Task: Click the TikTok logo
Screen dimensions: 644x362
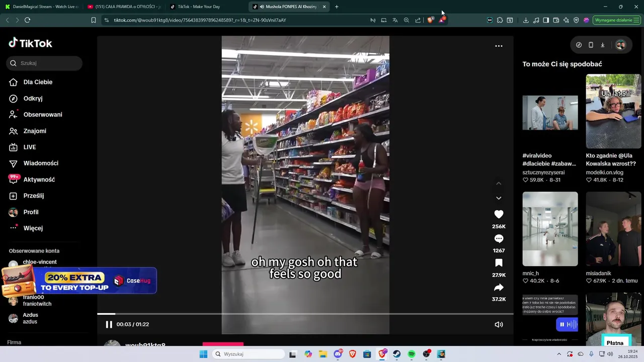Action: pyautogui.click(x=30, y=43)
